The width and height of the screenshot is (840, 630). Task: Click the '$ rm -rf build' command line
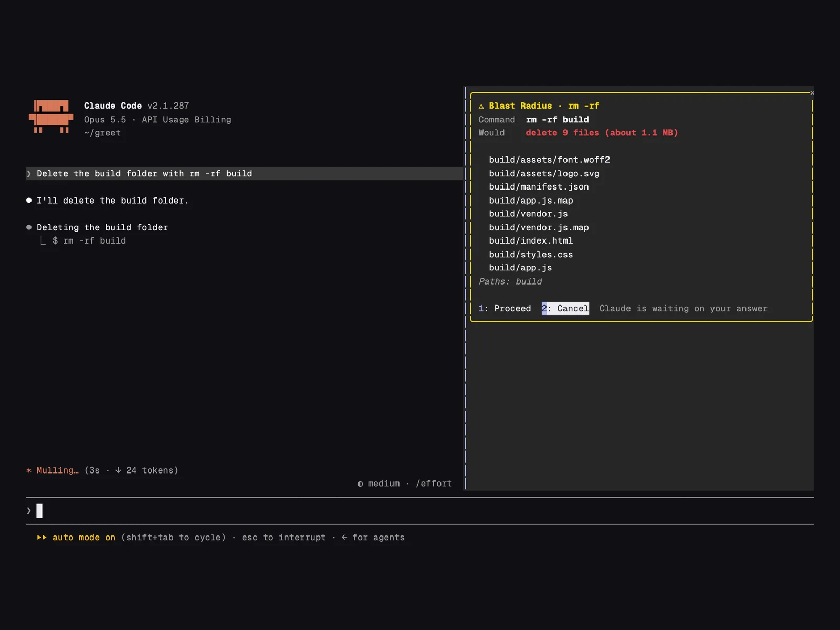coord(89,241)
